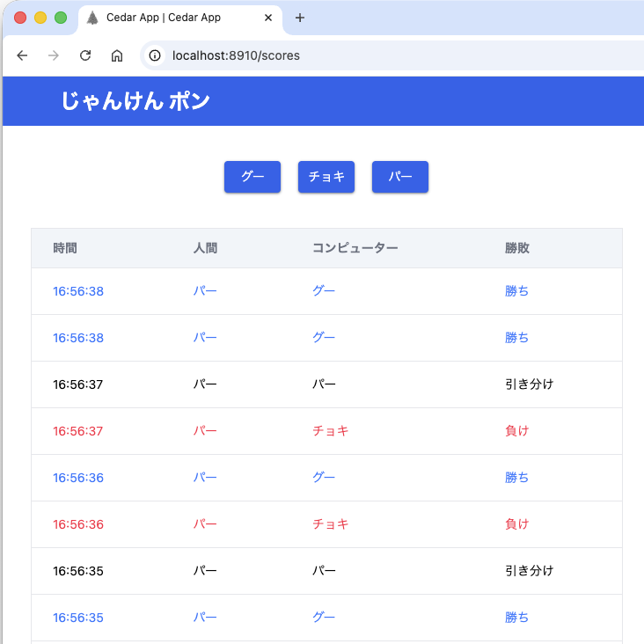Click 引き分け in the 16:56:35 row
644x644 pixels.
pyautogui.click(x=529, y=571)
